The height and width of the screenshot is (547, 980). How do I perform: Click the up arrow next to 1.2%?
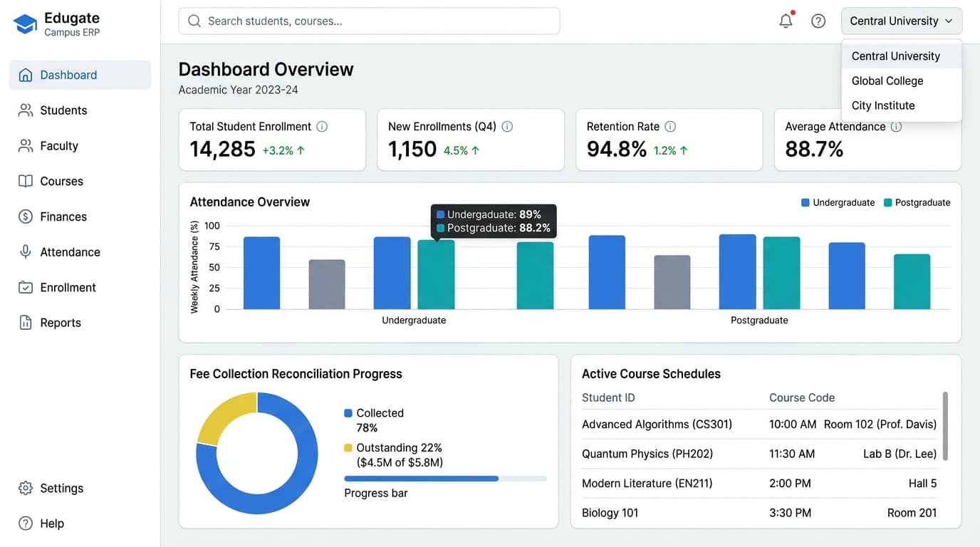684,151
